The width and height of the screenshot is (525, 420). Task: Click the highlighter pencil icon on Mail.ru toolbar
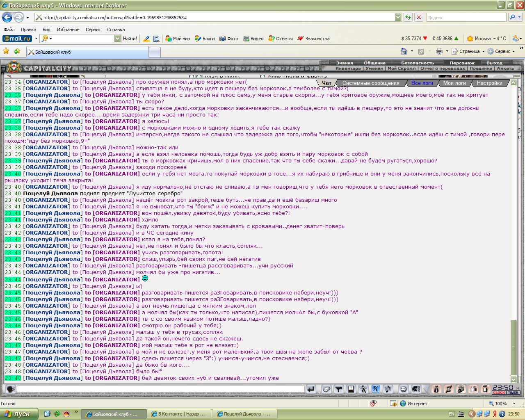[x=146, y=39]
